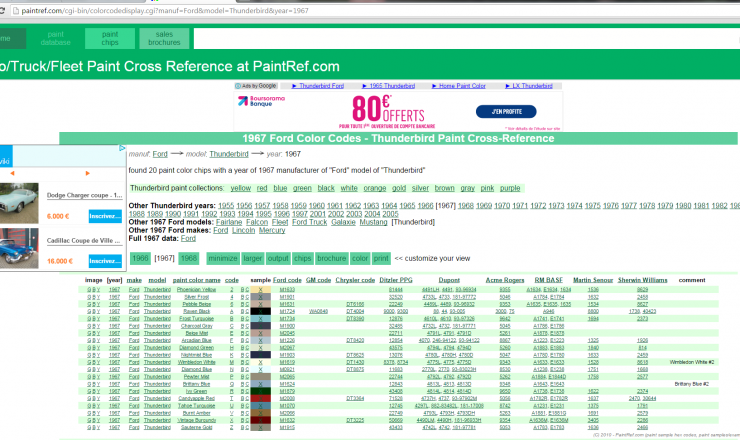Click the print view button

tap(381, 258)
